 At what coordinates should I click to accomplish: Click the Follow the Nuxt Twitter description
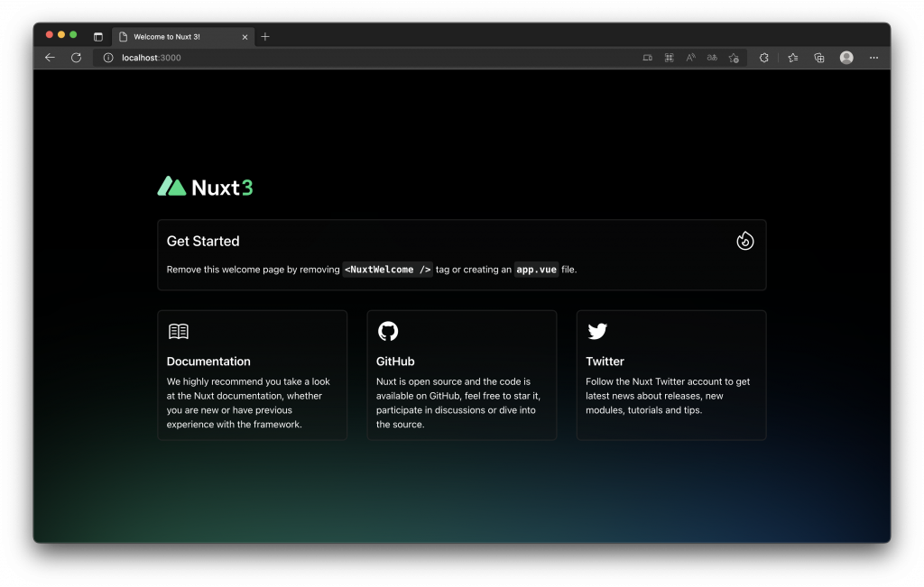click(x=668, y=396)
